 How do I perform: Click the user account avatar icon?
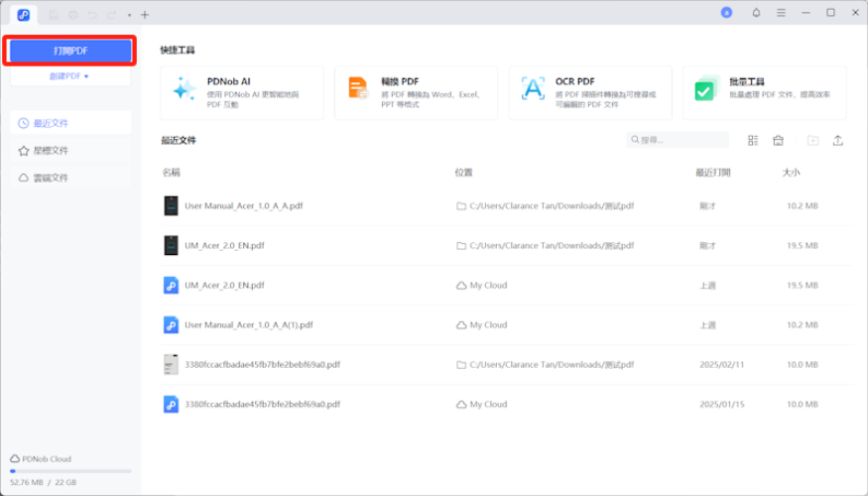726,13
